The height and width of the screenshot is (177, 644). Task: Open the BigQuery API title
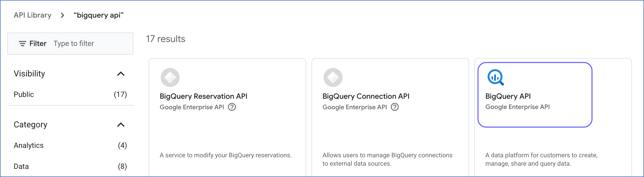coord(508,96)
